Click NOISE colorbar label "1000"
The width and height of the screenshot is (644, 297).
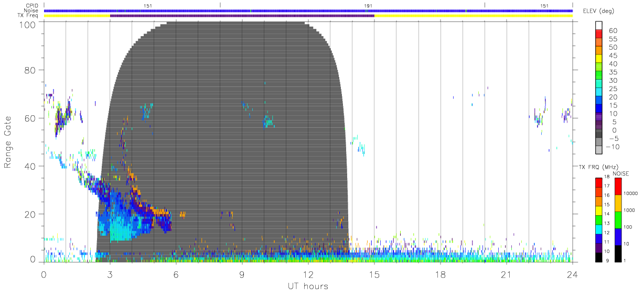[629, 210]
